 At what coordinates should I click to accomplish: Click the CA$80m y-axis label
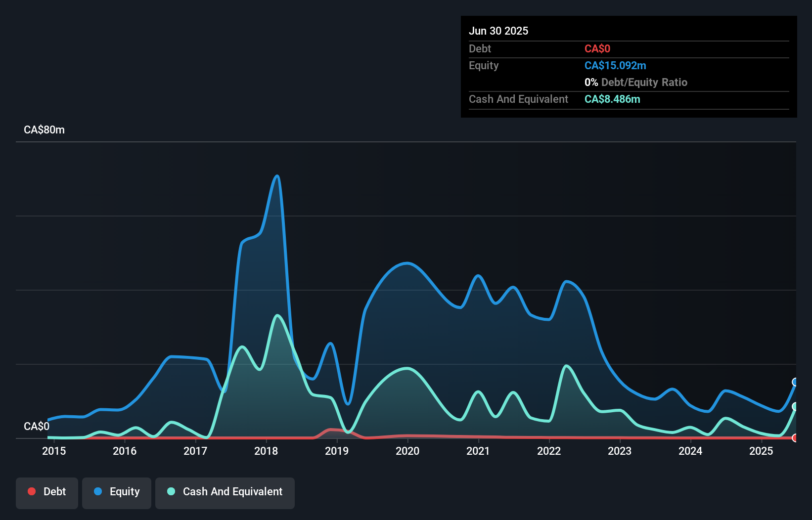click(45, 130)
